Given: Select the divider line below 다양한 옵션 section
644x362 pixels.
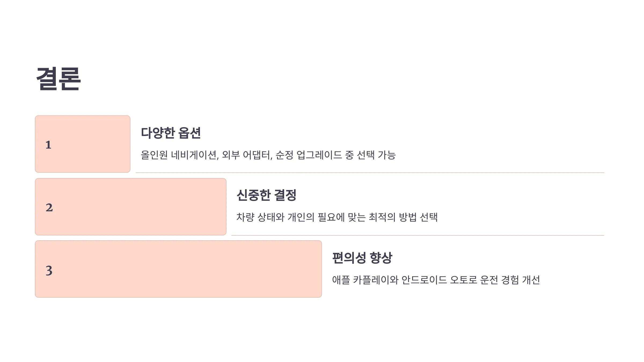Looking at the screenshot, I should [x=370, y=173].
